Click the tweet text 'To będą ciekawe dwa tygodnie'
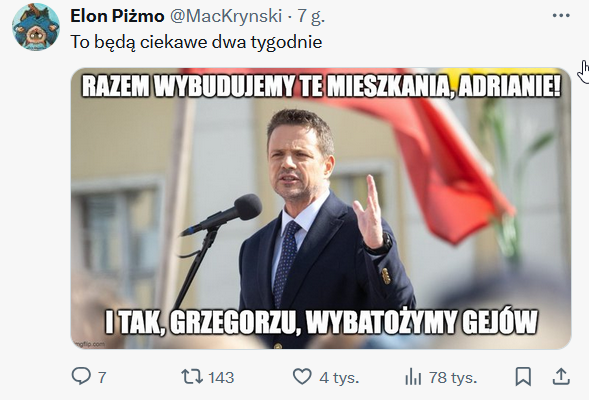 coord(196,42)
